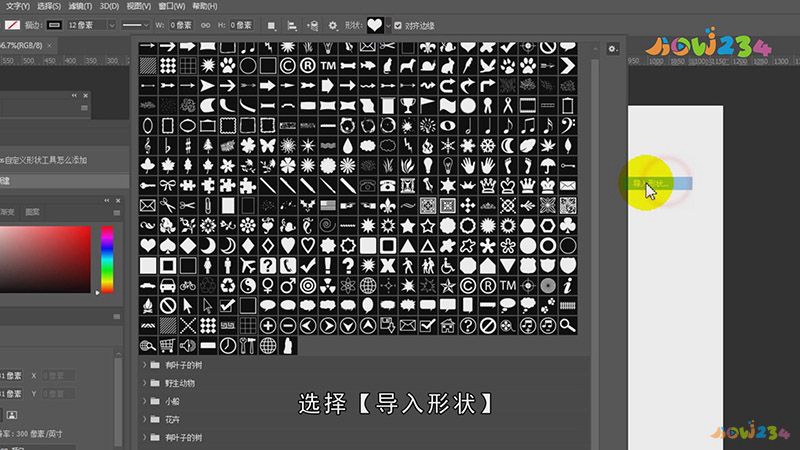Select the recycle arrows shape
The height and width of the screenshot is (450, 800).
coord(228,286)
